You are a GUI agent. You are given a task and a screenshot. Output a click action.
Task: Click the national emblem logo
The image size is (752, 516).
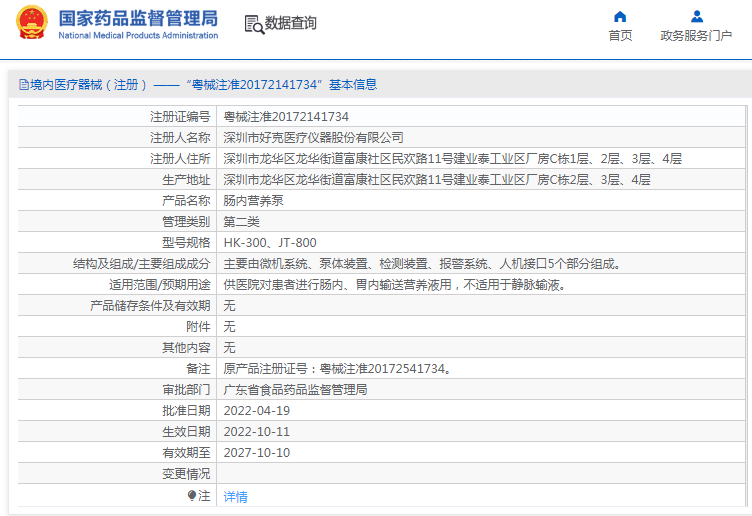[32, 23]
